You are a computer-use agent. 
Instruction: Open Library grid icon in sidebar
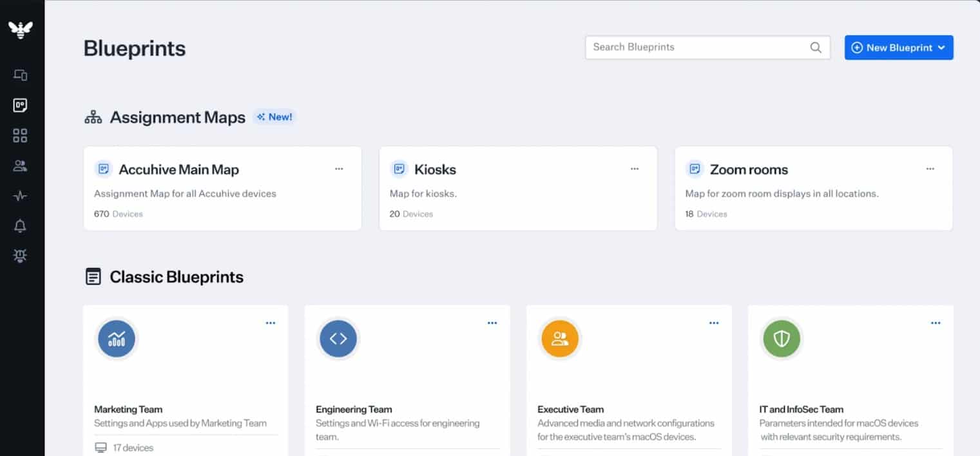[21, 135]
